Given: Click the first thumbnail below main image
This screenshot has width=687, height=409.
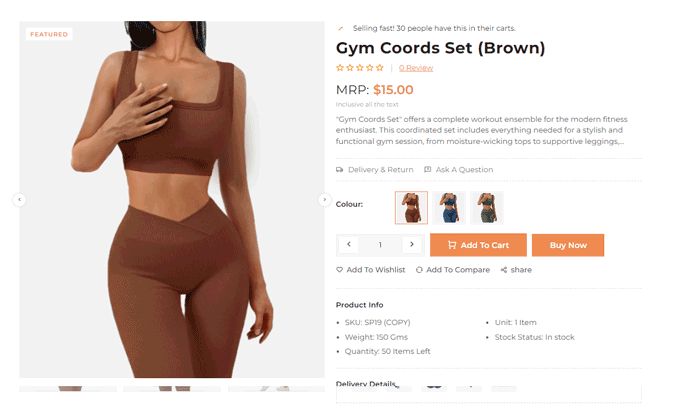Looking at the screenshot, I should (x=68, y=388).
